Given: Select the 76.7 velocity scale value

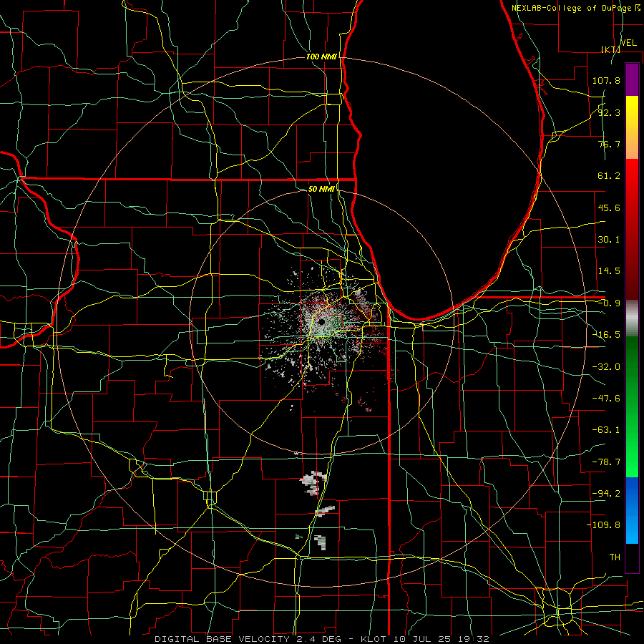Looking at the screenshot, I should click(609, 144).
